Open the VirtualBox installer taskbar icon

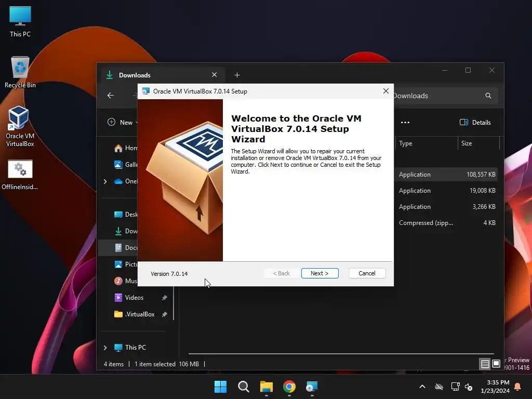[x=312, y=387]
